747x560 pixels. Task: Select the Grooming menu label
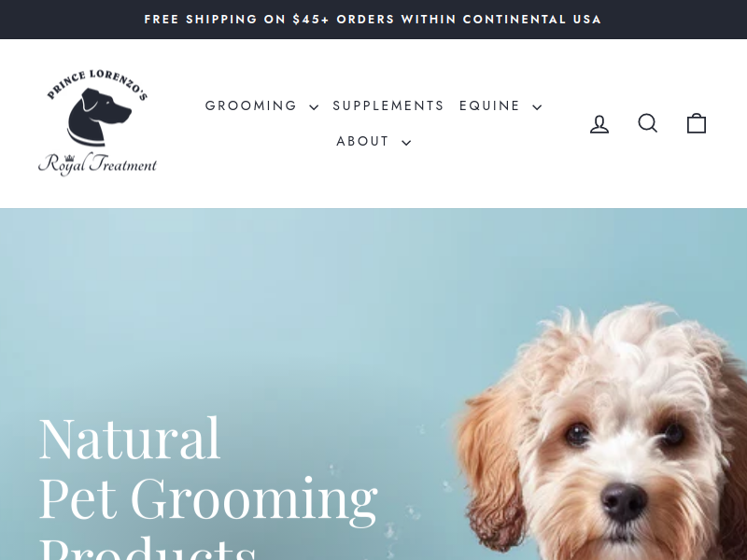(251, 105)
